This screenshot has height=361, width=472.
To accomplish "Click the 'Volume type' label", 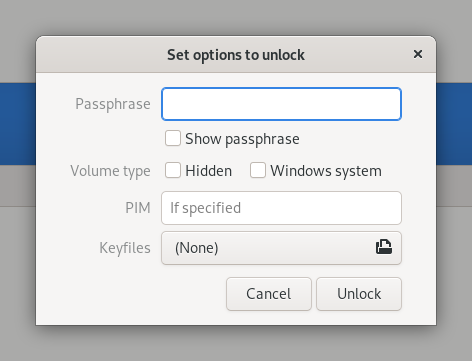I will point(110,171).
